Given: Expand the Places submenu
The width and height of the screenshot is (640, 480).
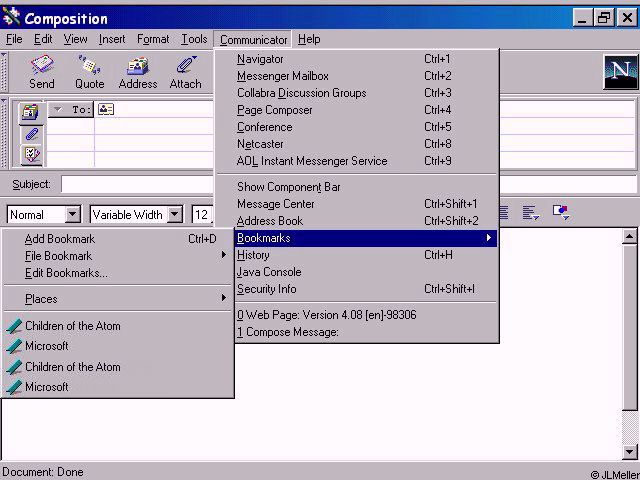Looking at the screenshot, I should tap(118, 299).
